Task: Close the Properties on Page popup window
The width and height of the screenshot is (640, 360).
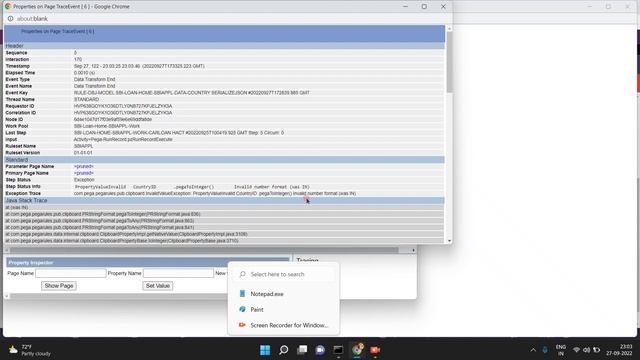Action: pyautogui.click(x=443, y=7)
